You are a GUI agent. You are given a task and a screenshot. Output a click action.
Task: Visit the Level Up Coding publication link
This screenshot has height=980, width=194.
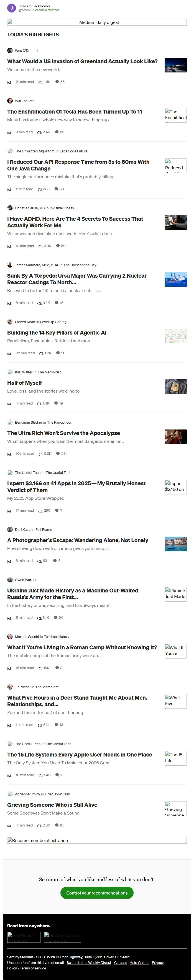(53, 322)
